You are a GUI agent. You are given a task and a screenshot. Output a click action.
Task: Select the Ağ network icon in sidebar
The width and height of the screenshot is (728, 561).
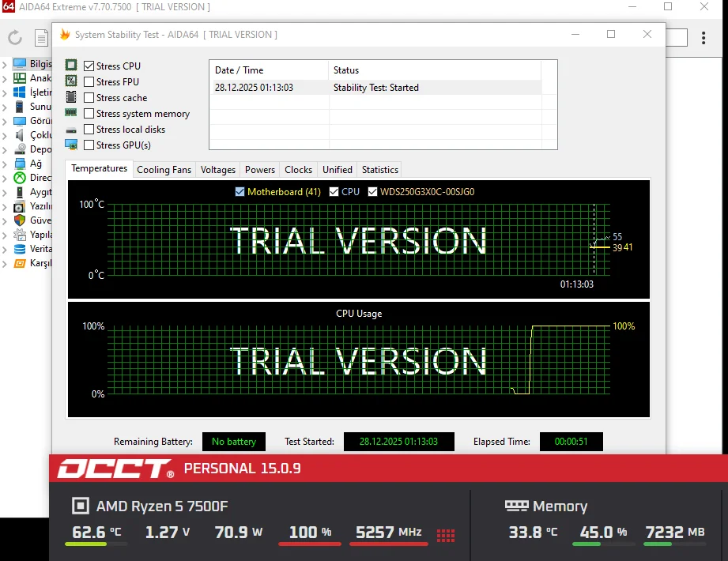(20, 164)
